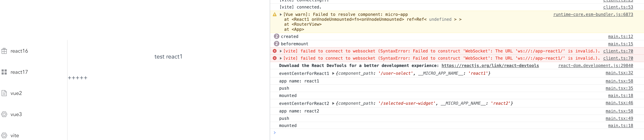Click the gear icon beside vue3
This screenshot has width=644, height=140.
[x=4, y=114]
